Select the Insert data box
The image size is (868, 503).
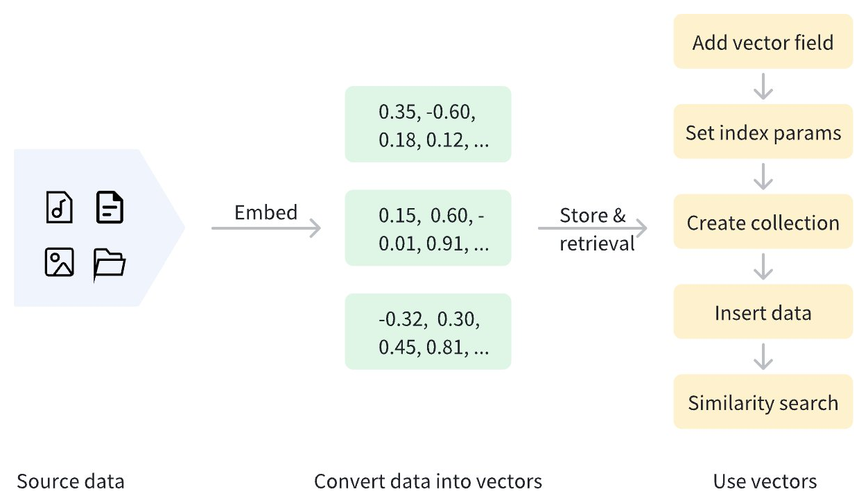click(x=763, y=313)
